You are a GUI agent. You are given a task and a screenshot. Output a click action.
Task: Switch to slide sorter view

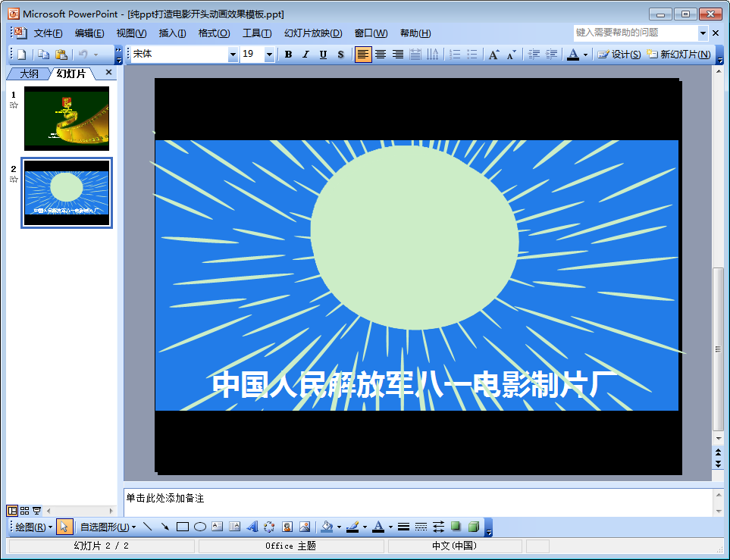pos(25,511)
